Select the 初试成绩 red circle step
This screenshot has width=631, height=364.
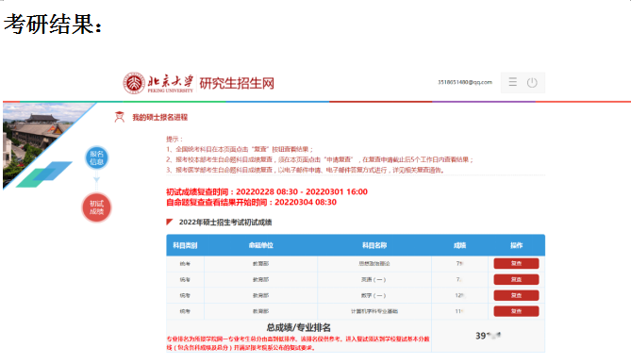96,207
